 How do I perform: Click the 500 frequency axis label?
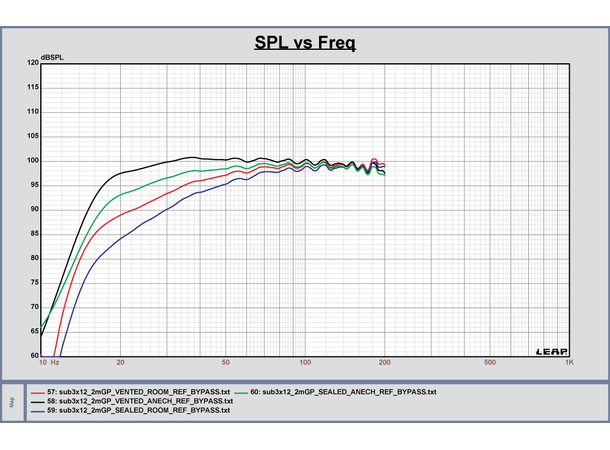[490, 362]
